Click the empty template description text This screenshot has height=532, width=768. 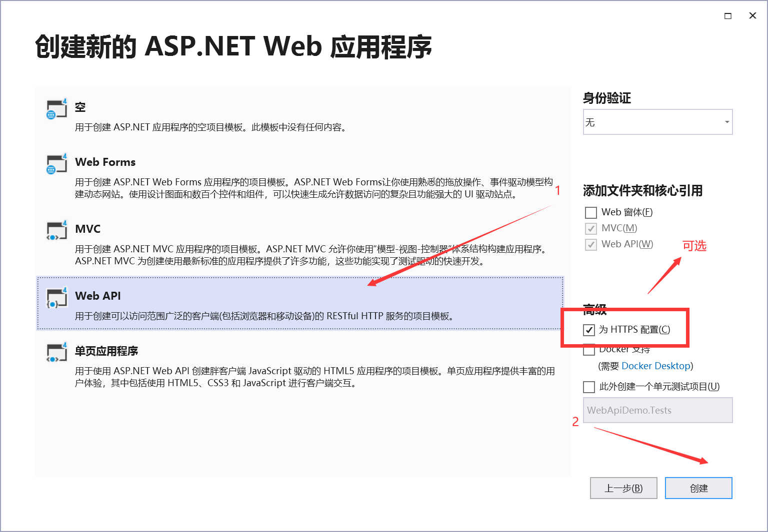[211, 127]
